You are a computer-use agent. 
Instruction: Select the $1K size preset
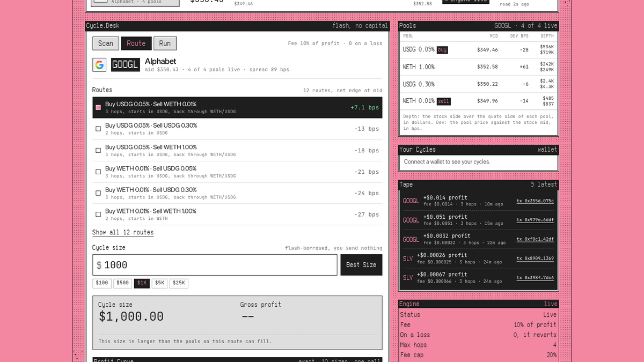pos(142,283)
